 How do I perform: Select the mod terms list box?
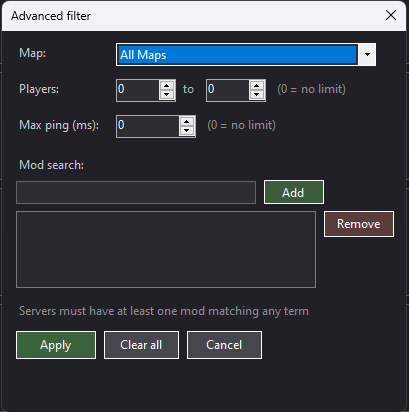click(166, 249)
